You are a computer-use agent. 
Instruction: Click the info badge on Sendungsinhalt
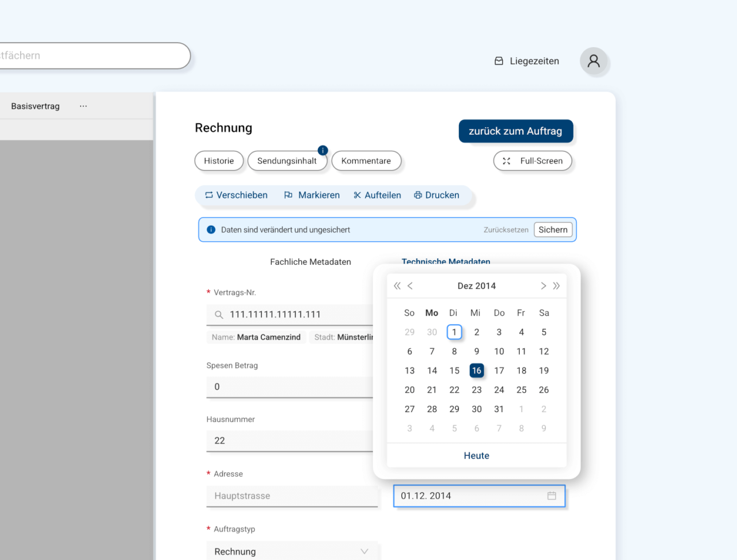pos(322,150)
